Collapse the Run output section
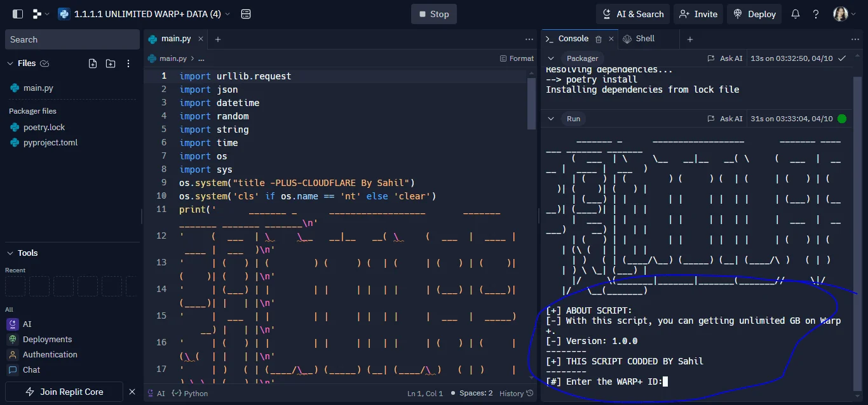This screenshot has height=405, width=868. [551, 119]
